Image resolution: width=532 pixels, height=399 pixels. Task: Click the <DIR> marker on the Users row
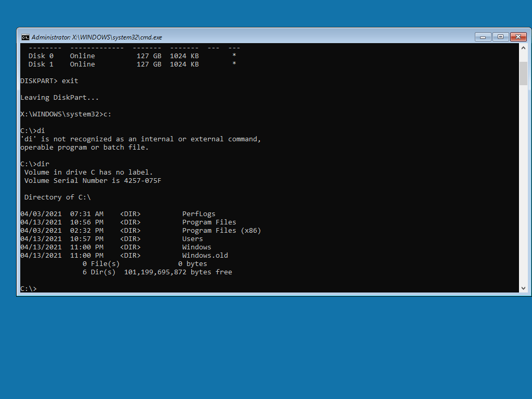click(x=130, y=238)
